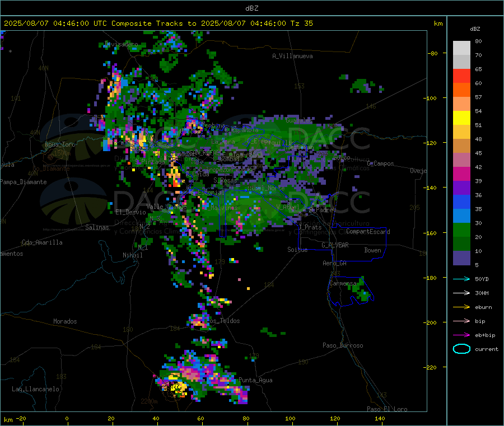Click the 'Nihuil' place label
Viewport: 504px width, 426px height.
coord(132,255)
